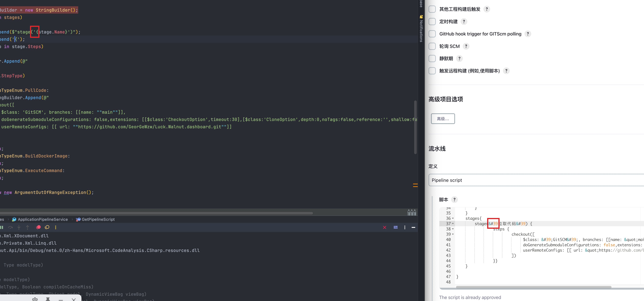Click checkout([ in script line 39

click(x=523, y=234)
